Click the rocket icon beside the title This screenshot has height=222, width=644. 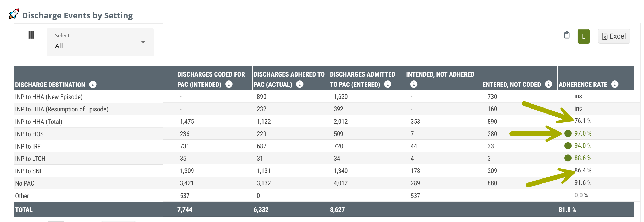(14, 14)
